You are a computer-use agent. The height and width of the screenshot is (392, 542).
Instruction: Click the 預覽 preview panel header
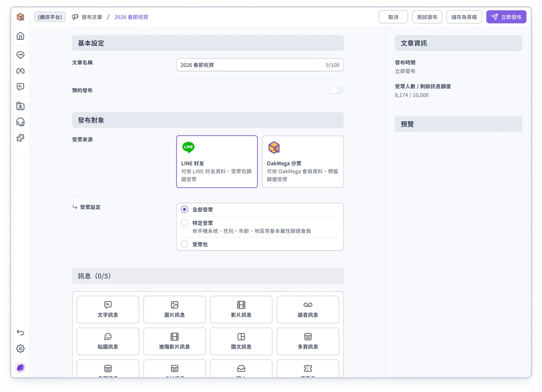pos(459,124)
